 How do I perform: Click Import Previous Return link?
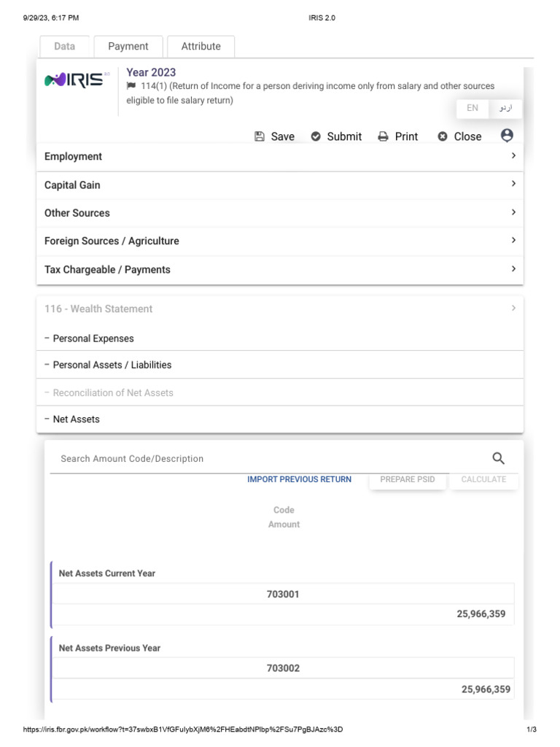pyautogui.click(x=299, y=479)
